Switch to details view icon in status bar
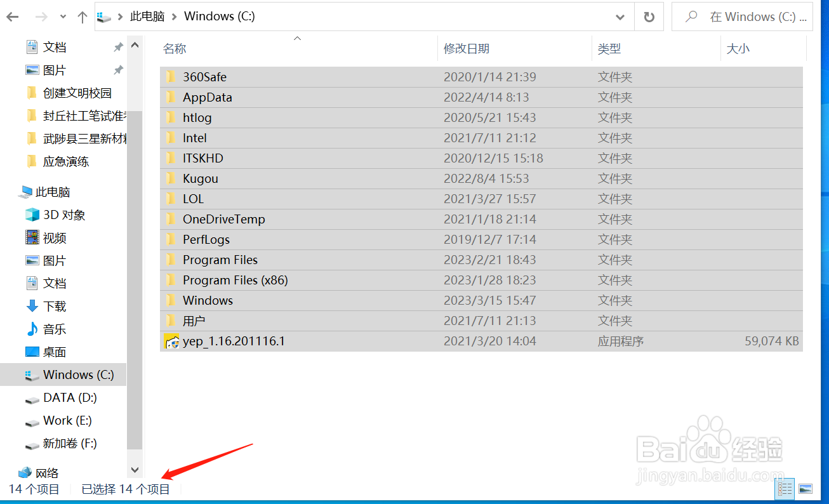The width and height of the screenshot is (829, 504). [786, 489]
